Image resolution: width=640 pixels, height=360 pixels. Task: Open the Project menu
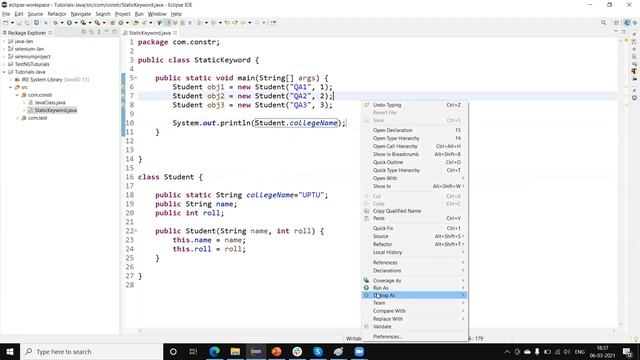[x=122, y=14]
